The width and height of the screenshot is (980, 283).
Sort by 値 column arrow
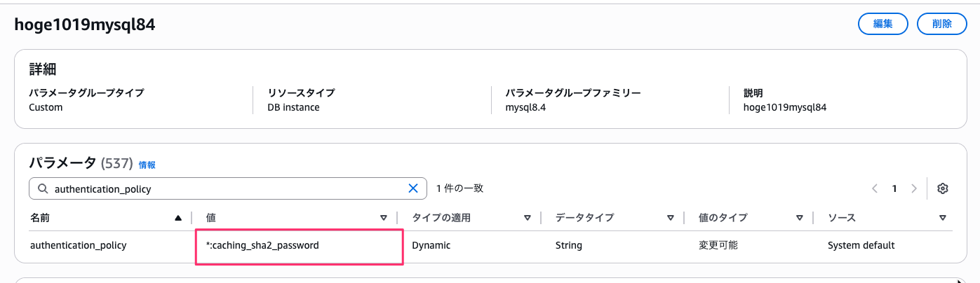(x=384, y=218)
